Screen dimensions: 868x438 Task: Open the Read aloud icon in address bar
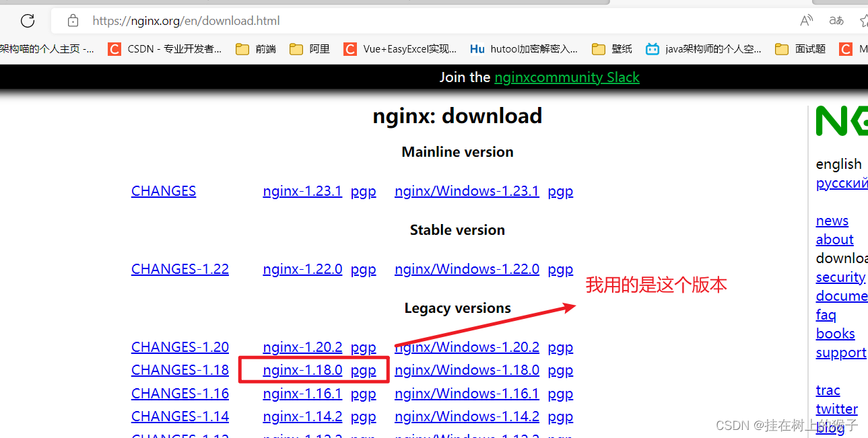pyautogui.click(x=806, y=21)
